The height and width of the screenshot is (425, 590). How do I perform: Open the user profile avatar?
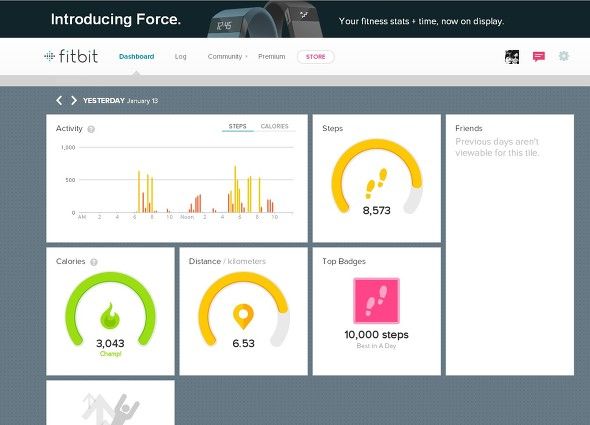[512, 57]
